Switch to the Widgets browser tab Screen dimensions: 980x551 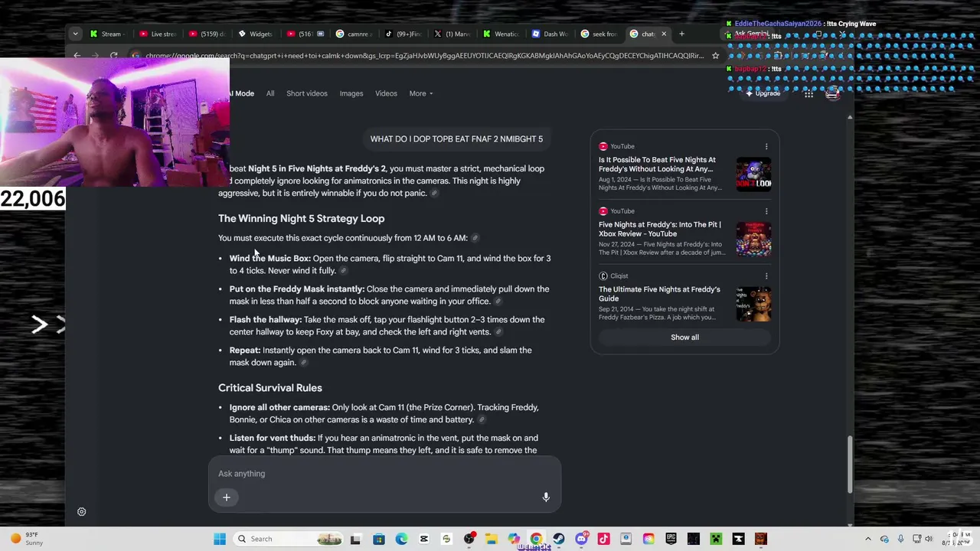(x=256, y=34)
